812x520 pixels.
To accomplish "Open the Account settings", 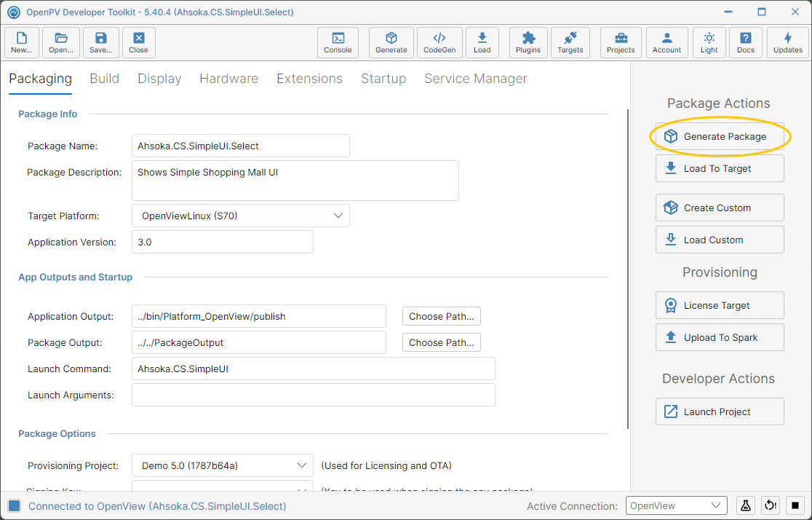I will coord(667,42).
